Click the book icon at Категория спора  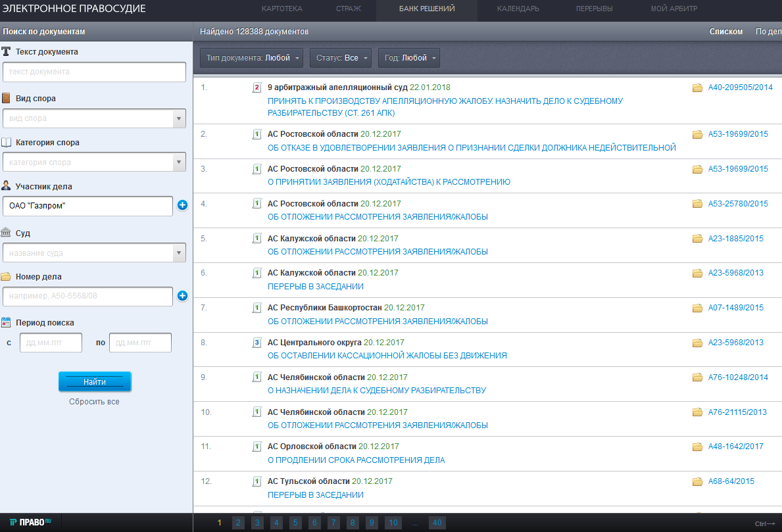click(6, 143)
